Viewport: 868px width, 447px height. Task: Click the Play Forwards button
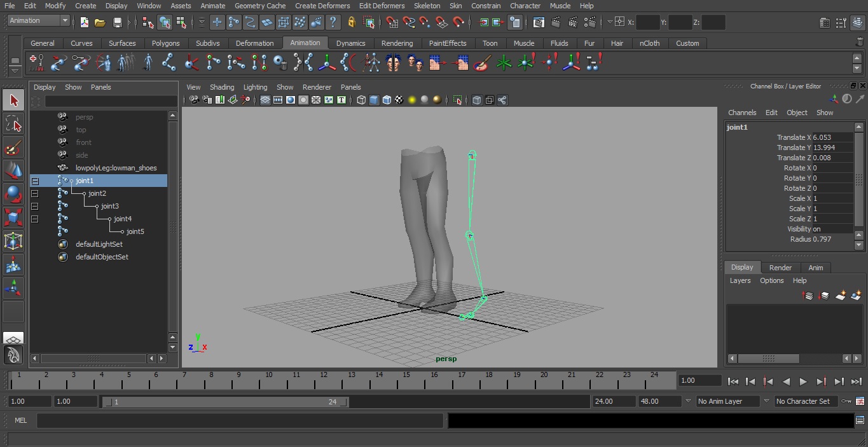point(803,382)
